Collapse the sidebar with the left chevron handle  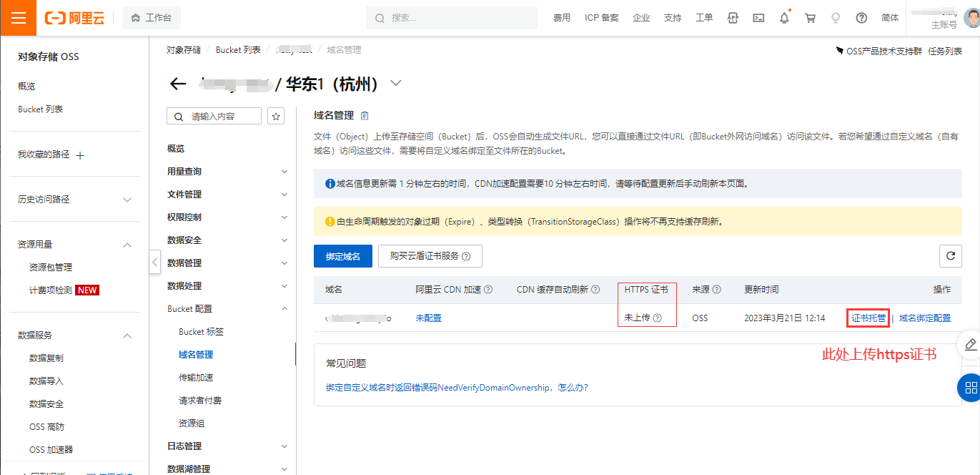[155, 263]
